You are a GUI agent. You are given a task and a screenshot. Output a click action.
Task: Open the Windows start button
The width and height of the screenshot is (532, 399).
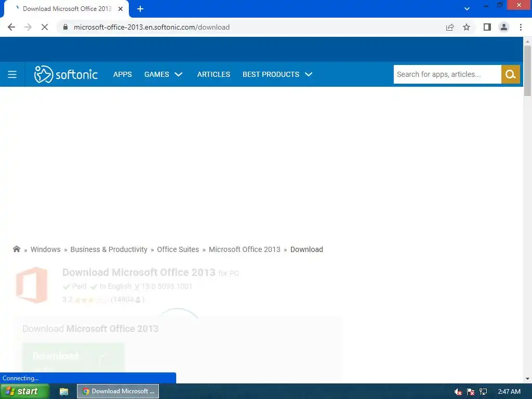point(24,391)
